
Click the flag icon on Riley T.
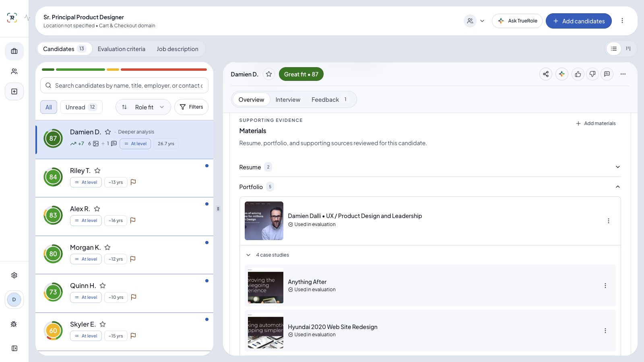coord(133,182)
